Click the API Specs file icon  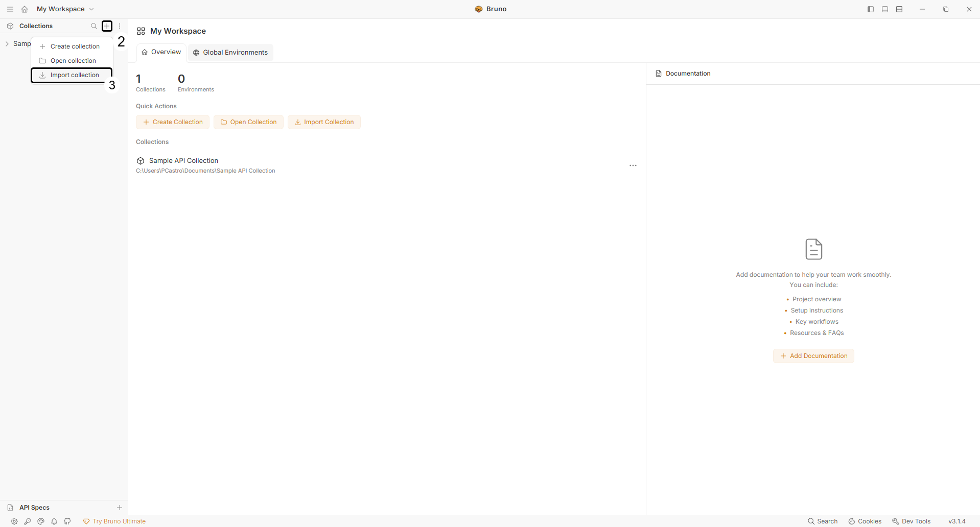click(x=10, y=508)
